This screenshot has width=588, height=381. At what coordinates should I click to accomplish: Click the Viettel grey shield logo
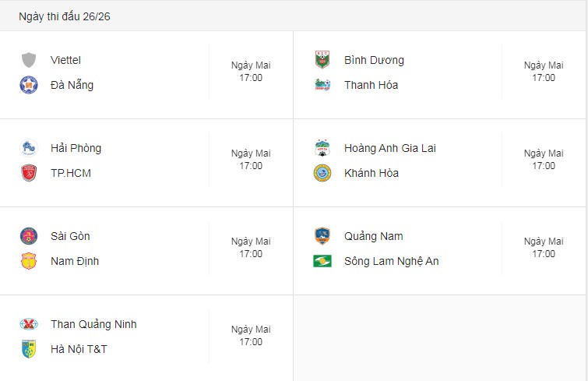pyautogui.click(x=29, y=60)
